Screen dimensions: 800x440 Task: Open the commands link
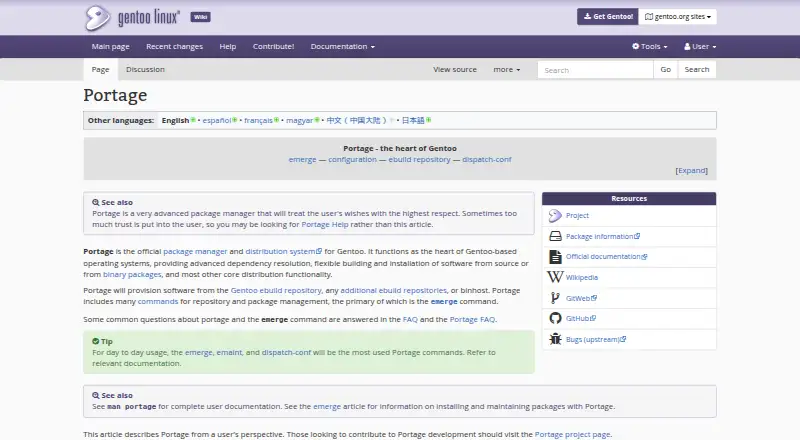point(158,302)
